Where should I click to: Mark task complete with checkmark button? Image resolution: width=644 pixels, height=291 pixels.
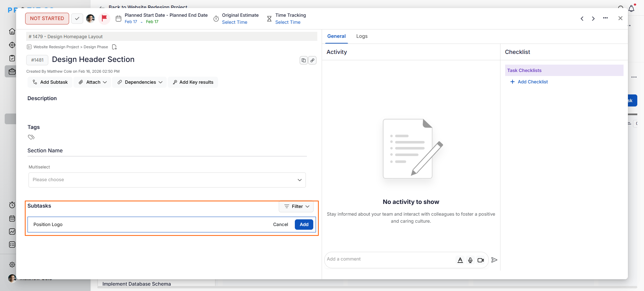77,18
